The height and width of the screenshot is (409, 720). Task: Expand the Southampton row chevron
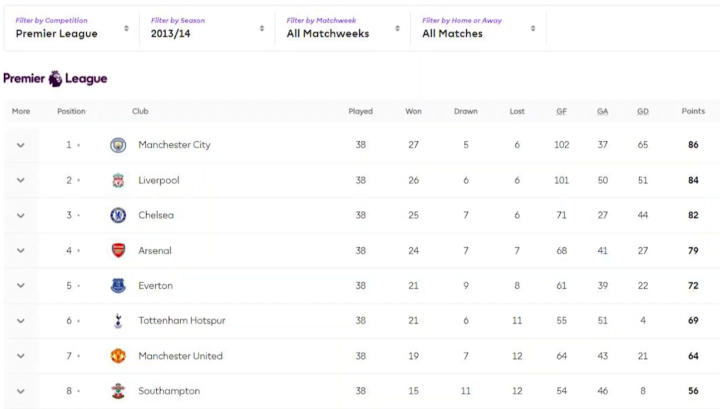[20, 391]
